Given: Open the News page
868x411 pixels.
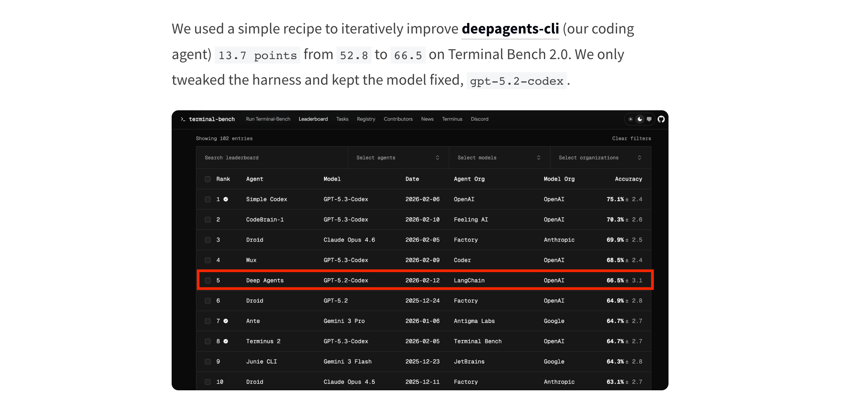Looking at the screenshot, I should coord(427,119).
